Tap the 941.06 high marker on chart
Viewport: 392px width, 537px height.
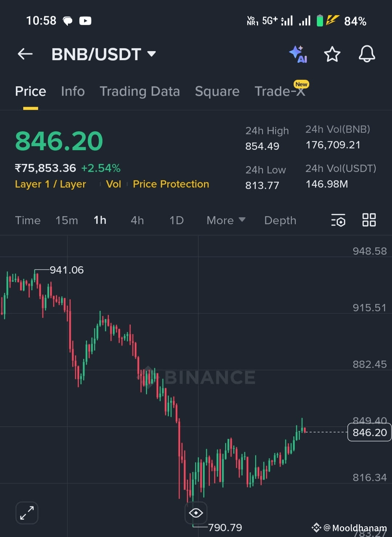coord(67,270)
